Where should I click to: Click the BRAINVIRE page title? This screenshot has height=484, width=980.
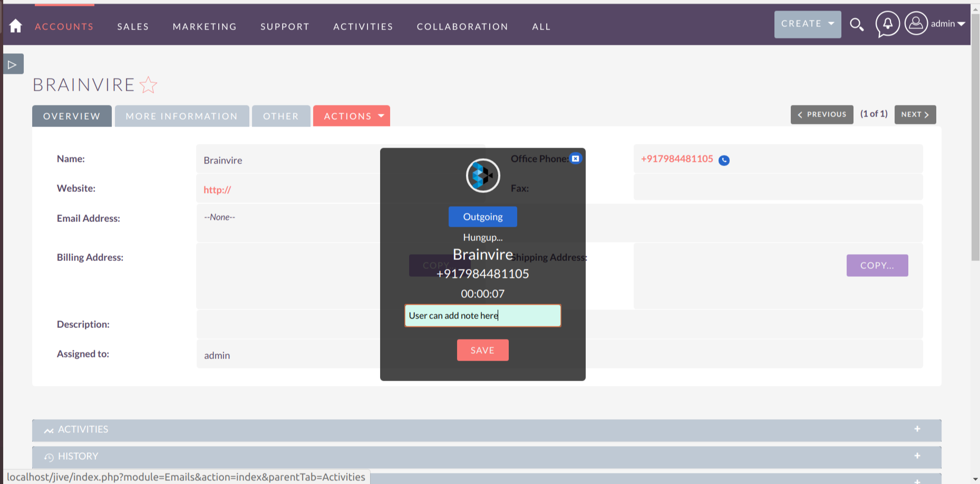coord(84,85)
